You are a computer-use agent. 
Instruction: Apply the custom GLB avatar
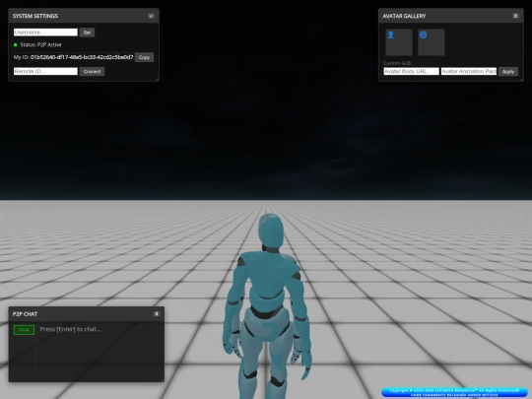click(x=508, y=72)
